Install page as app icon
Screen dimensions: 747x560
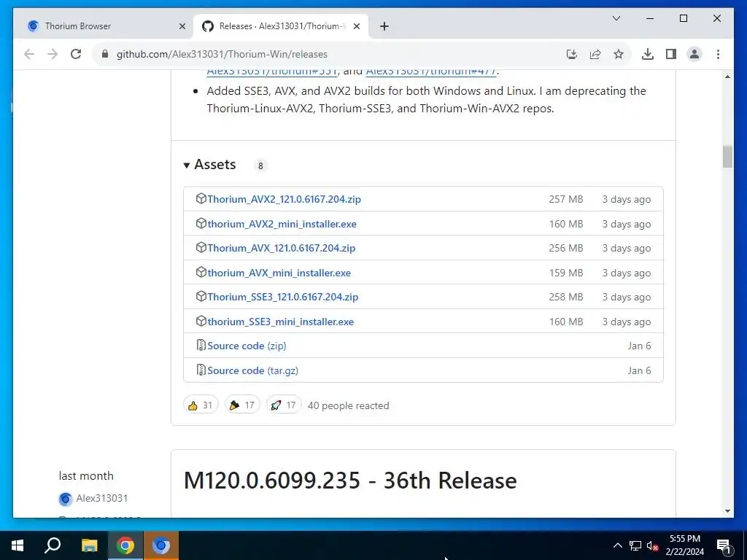coord(572,54)
